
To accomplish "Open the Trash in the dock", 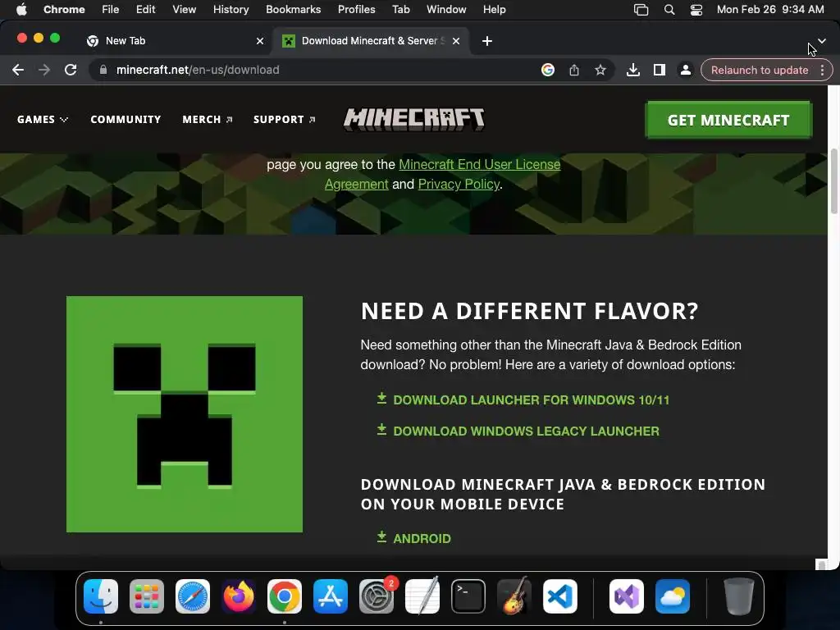I will (x=739, y=596).
